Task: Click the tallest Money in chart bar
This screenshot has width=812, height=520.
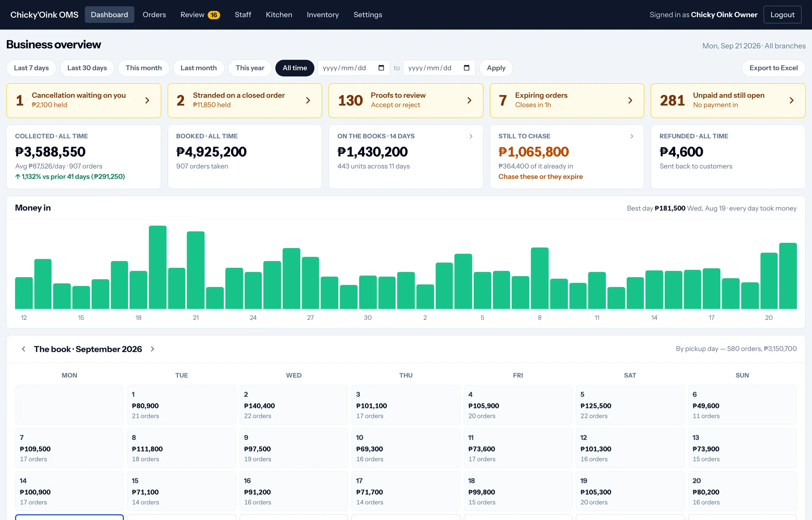Action: (158, 267)
